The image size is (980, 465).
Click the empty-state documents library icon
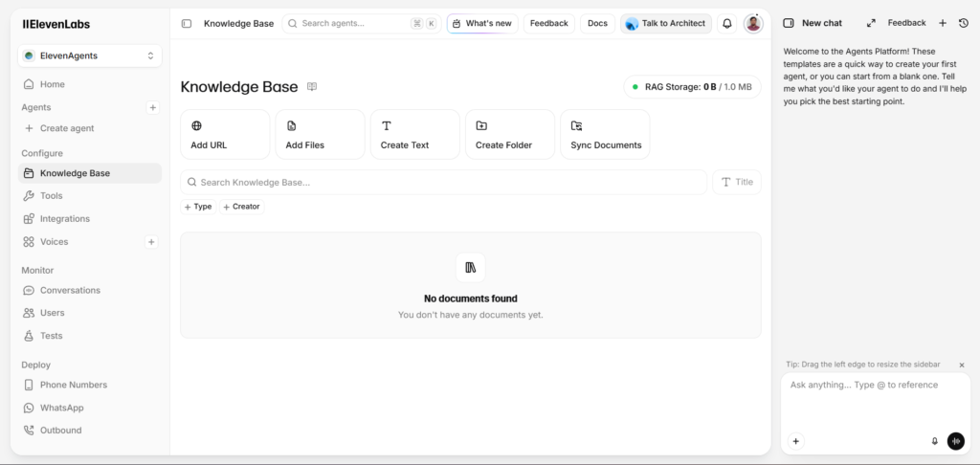471,268
